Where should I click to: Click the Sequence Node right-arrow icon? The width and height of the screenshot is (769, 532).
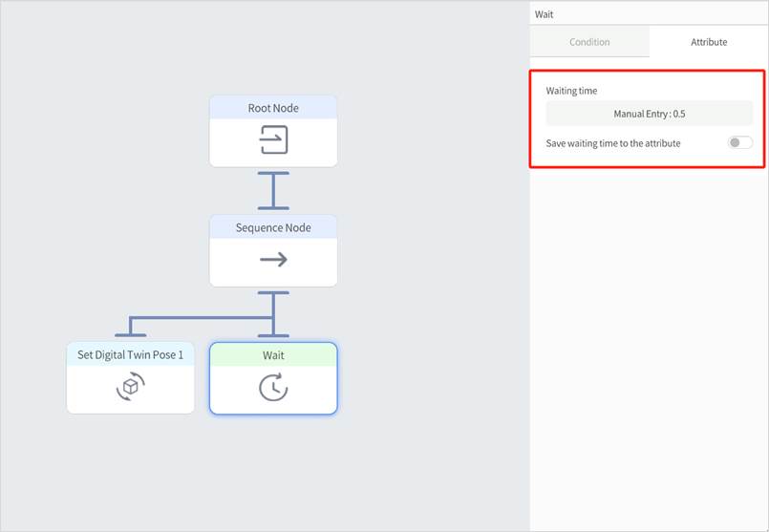pos(273,260)
